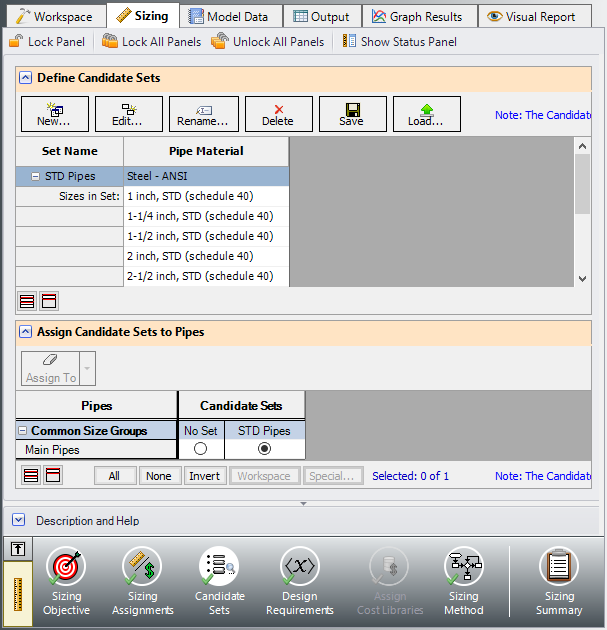The width and height of the screenshot is (607, 630).
Task: Open the Sizing Summary panel
Action: (559, 581)
